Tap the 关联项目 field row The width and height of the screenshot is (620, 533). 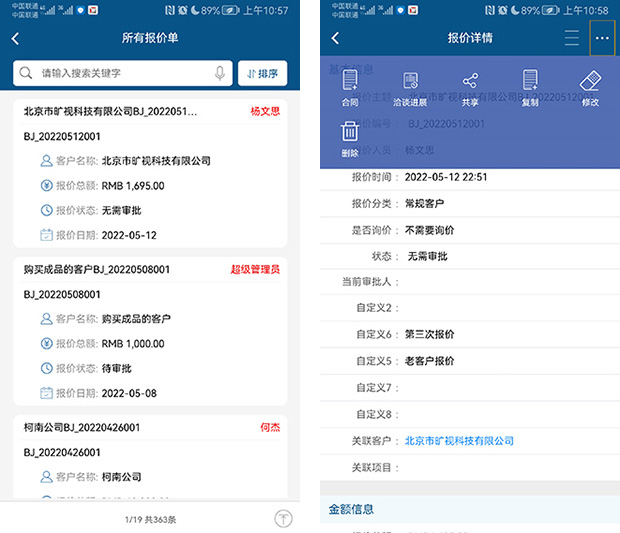[470, 468]
